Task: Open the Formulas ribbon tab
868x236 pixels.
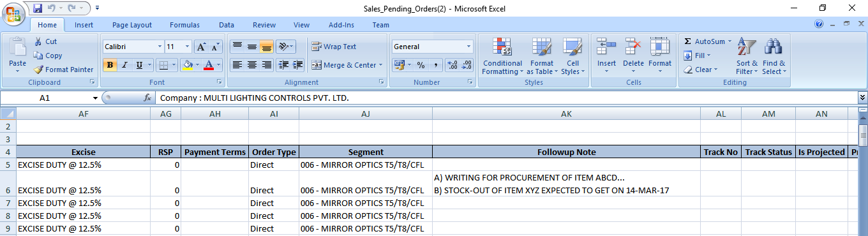Action: pyautogui.click(x=184, y=25)
